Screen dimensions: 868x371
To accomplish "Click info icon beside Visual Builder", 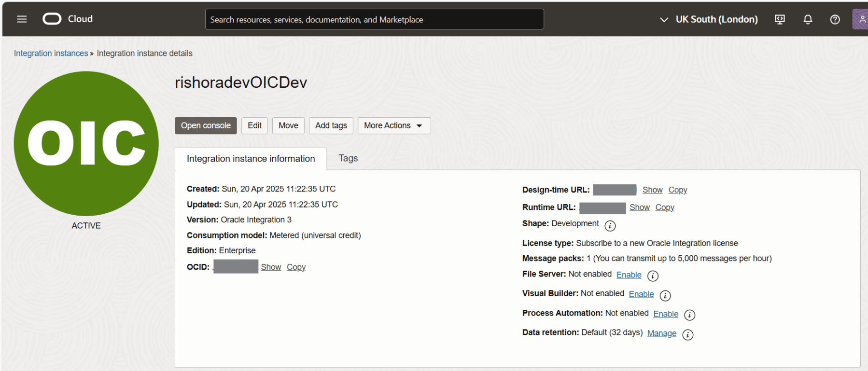I will pos(665,296).
